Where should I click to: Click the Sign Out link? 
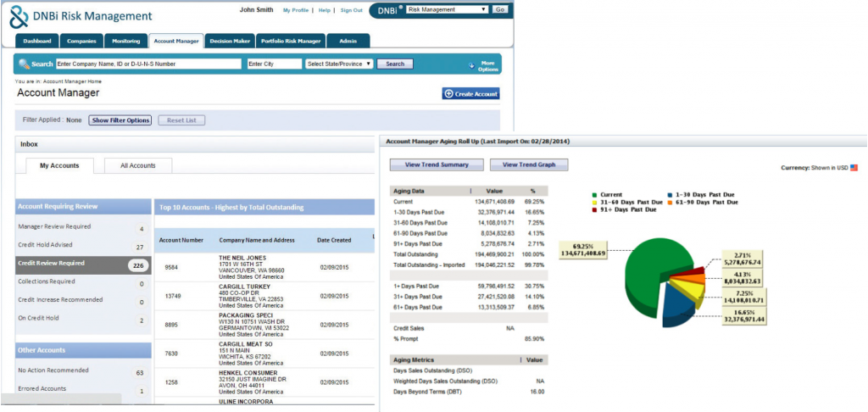click(352, 10)
